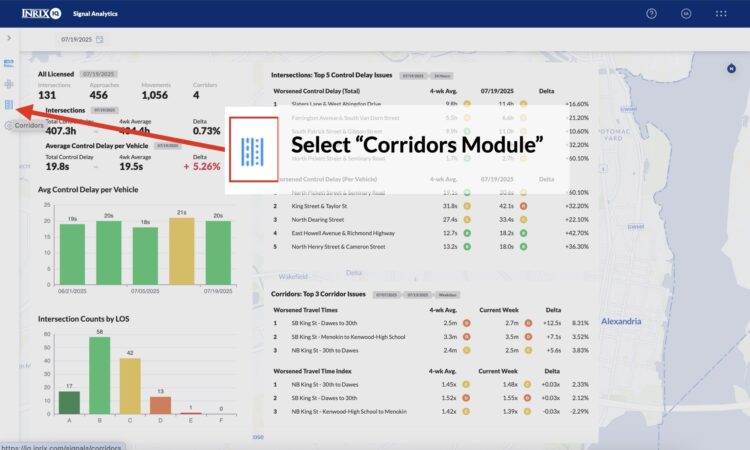
Task: Open the help question-mark icon
Action: [x=651, y=14]
